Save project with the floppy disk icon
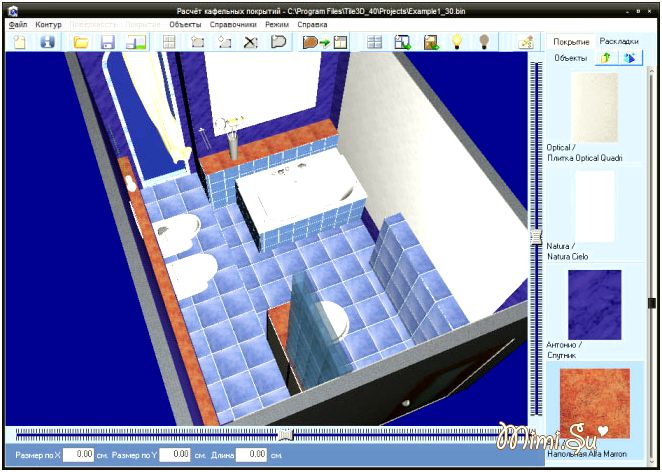Viewport: 662px width, 472px height. pos(107,42)
